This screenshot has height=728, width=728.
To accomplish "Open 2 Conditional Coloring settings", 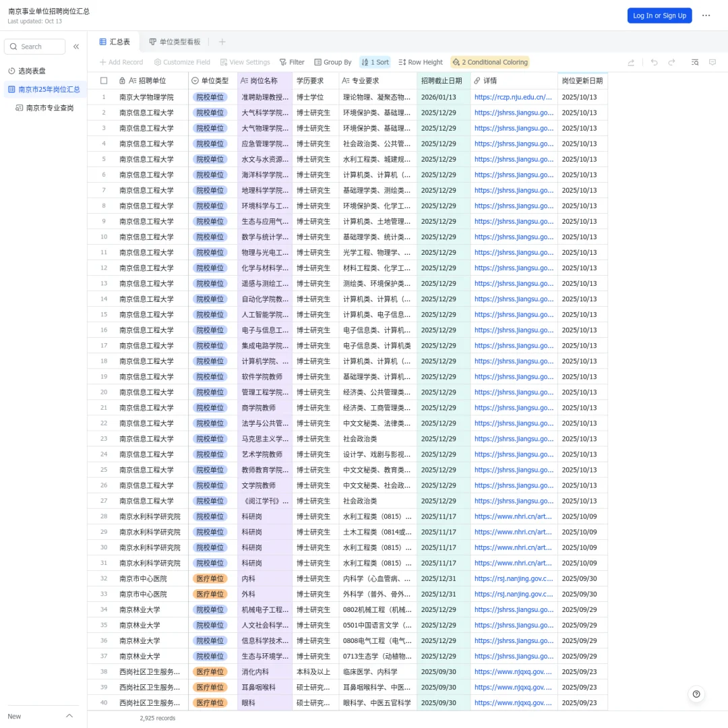I will coord(490,62).
